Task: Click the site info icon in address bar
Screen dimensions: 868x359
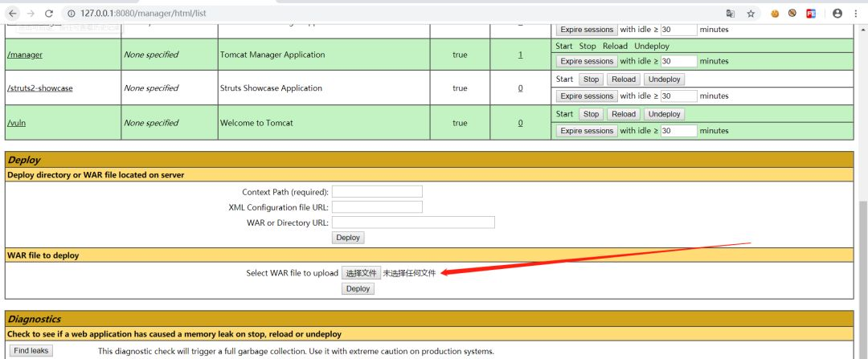Action: click(72, 14)
